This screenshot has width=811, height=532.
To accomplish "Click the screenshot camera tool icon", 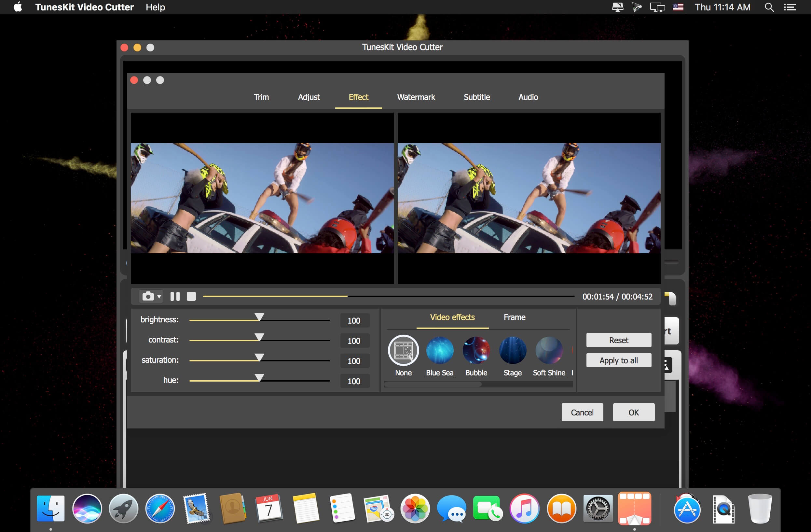I will click(x=147, y=296).
